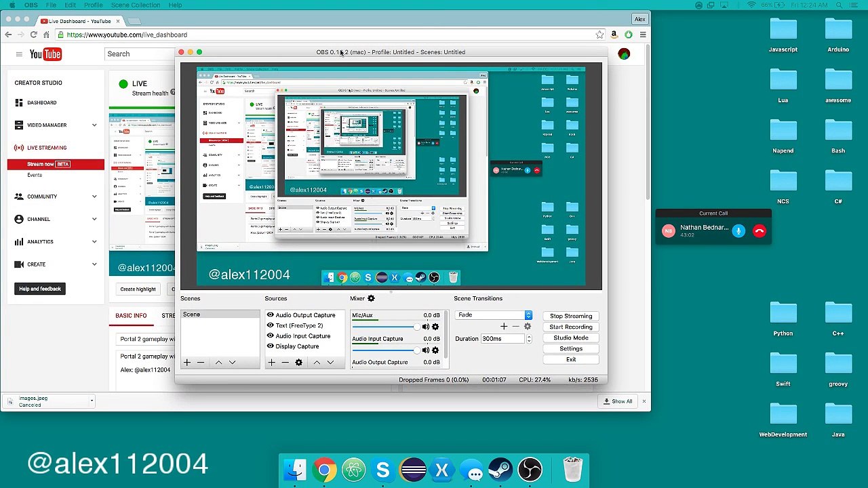Screen dimensions: 868x488
Task: Open the Audio Input Capture settings gear
Action: tap(435, 350)
